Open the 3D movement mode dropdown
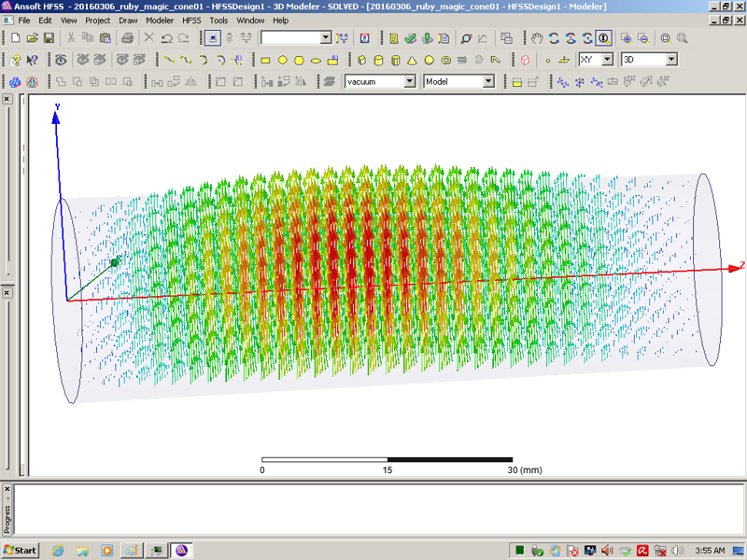Viewport: 747px width, 560px height. click(670, 60)
